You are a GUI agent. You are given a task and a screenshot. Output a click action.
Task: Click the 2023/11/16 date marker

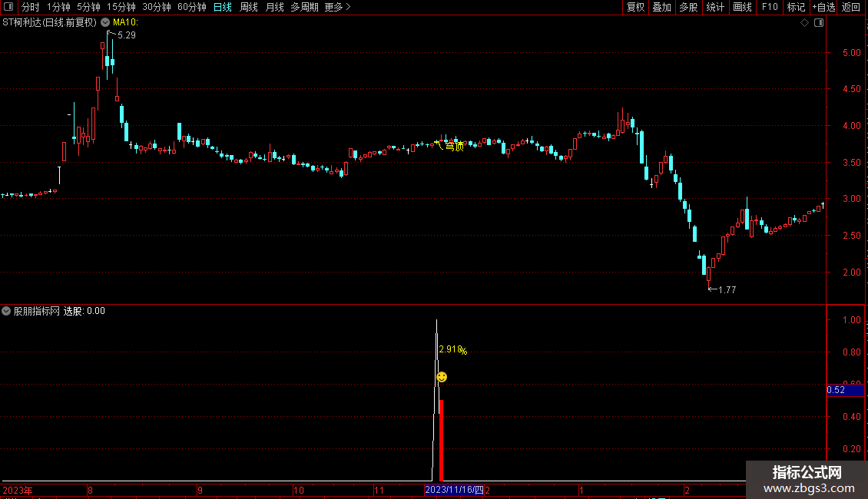(454, 490)
